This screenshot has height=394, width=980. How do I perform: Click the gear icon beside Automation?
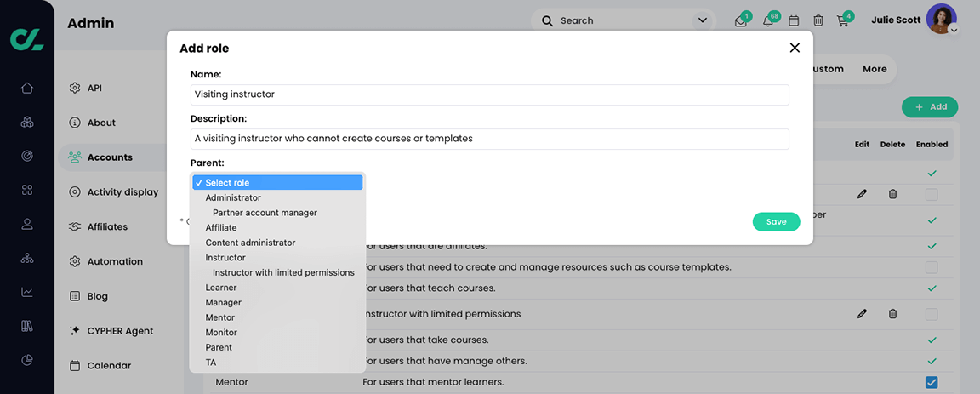(75, 261)
